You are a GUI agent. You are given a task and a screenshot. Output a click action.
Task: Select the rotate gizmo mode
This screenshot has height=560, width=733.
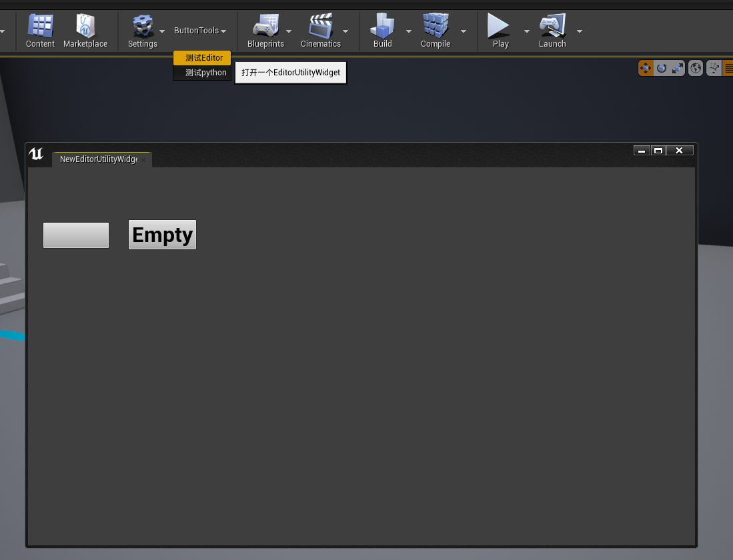pos(662,68)
